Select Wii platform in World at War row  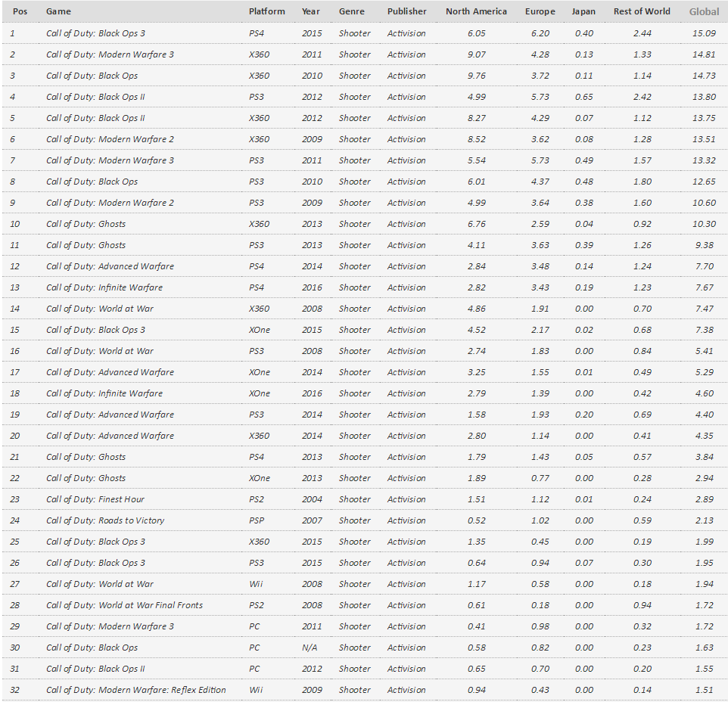click(x=256, y=584)
